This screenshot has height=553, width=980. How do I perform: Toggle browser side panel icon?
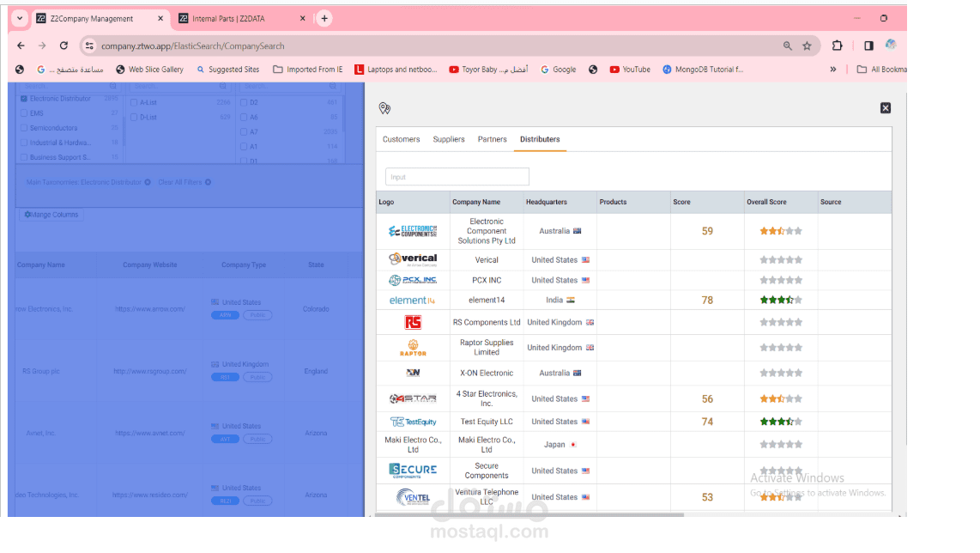pyautogui.click(x=868, y=46)
